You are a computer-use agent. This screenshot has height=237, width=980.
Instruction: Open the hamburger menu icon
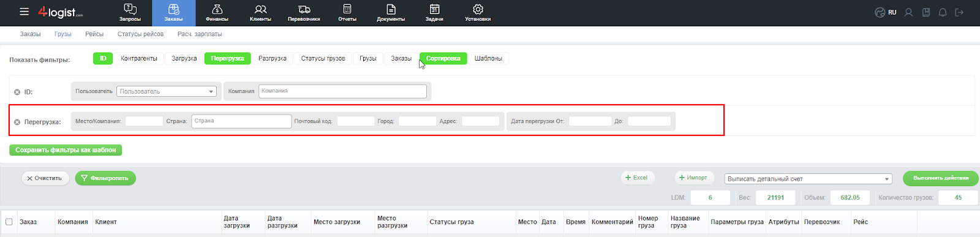coord(24,12)
